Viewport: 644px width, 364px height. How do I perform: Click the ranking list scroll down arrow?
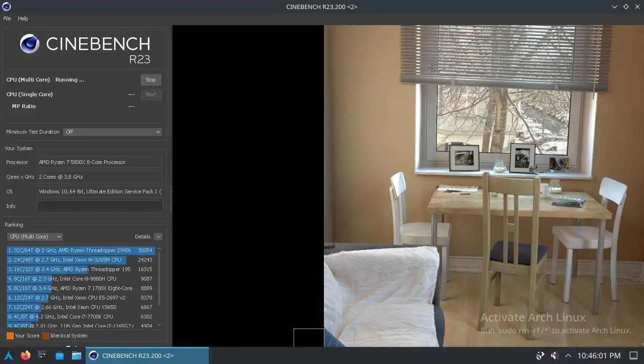(x=159, y=325)
